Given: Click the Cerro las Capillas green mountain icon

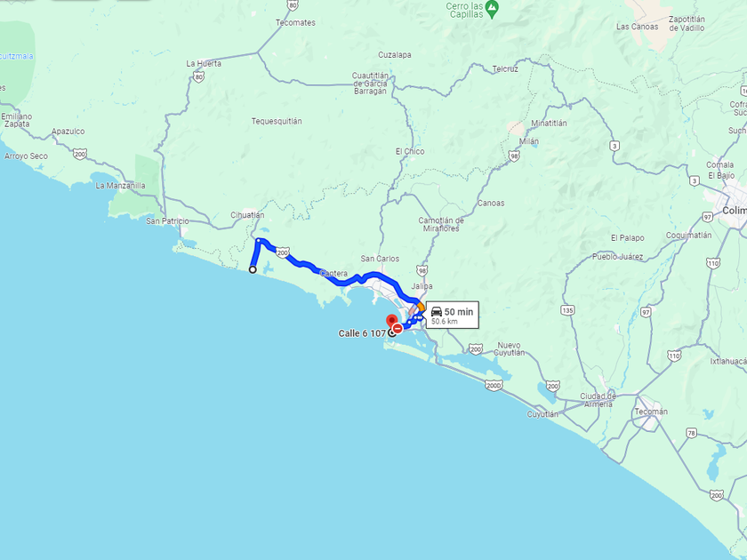Looking at the screenshot, I should [x=492, y=8].
